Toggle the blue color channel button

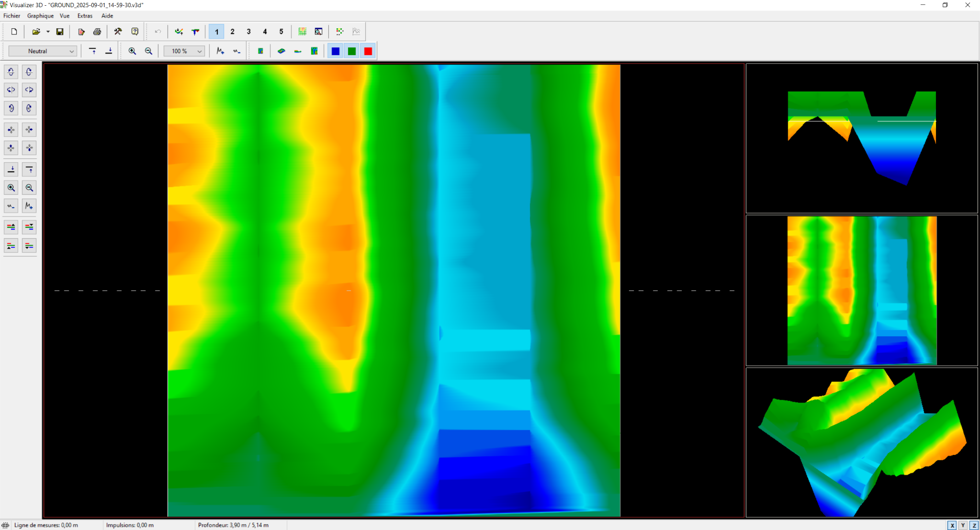point(336,51)
